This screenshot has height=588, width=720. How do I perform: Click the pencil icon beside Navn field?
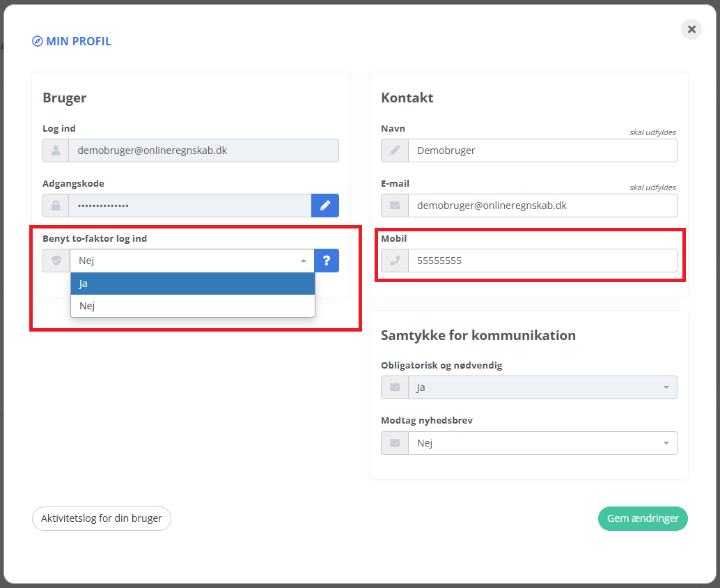[395, 150]
